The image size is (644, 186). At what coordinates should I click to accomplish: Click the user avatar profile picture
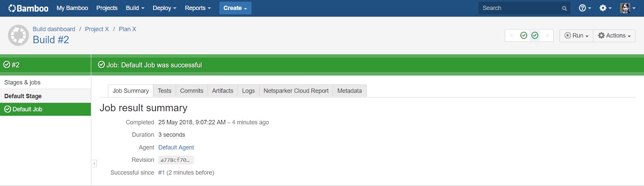[625, 8]
